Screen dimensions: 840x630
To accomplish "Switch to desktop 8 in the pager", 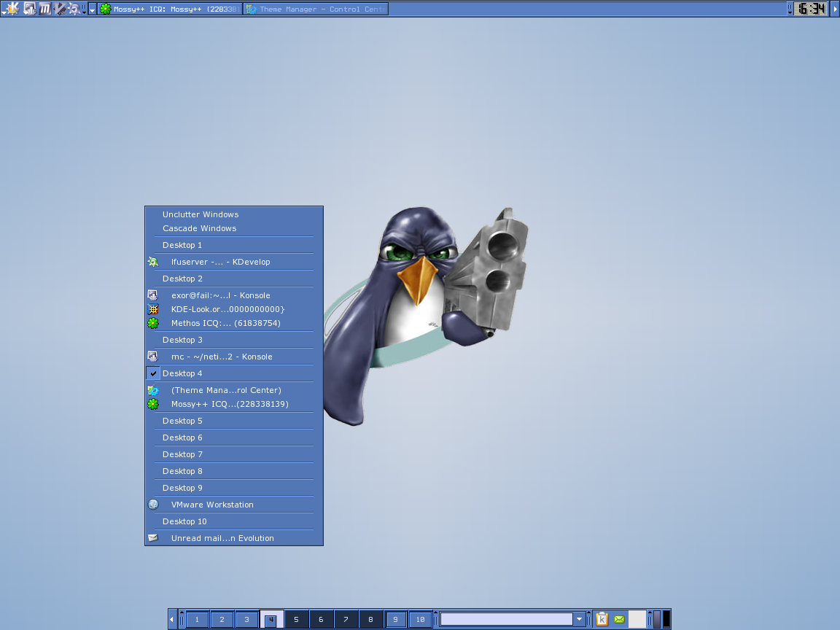I will coord(370,619).
